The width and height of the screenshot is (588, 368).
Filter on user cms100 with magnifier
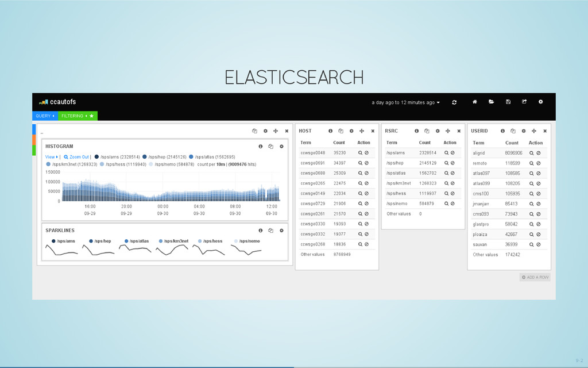pos(531,194)
